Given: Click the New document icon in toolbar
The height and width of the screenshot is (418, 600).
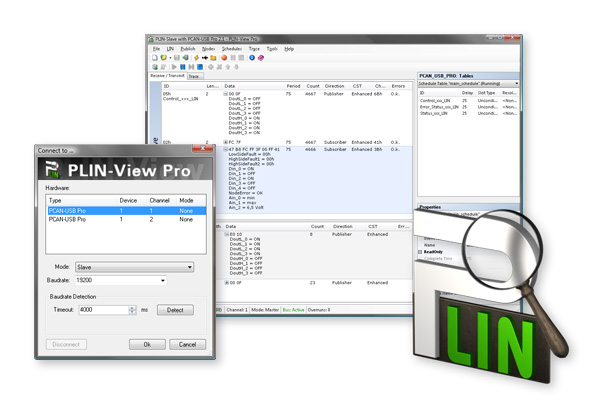Looking at the screenshot, I should click(x=155, y=58).
